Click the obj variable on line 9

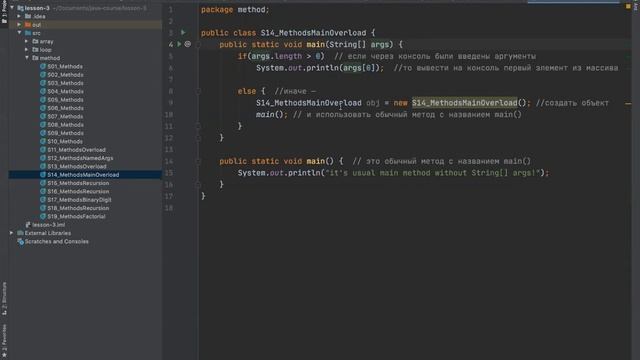point(373,103)
